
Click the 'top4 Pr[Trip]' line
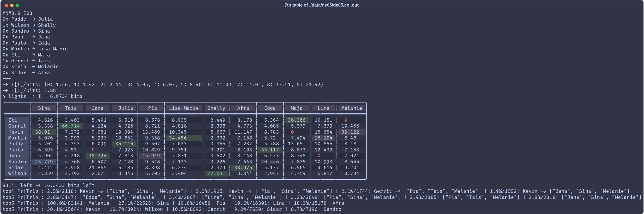pyautogui.click(x=316, y=191)
